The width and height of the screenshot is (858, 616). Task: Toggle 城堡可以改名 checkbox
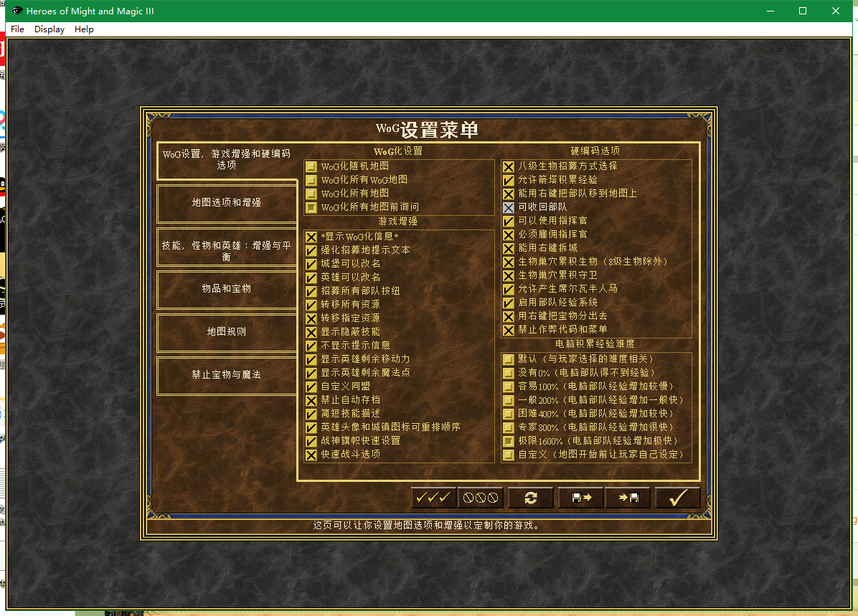click(x=311, y=264)
